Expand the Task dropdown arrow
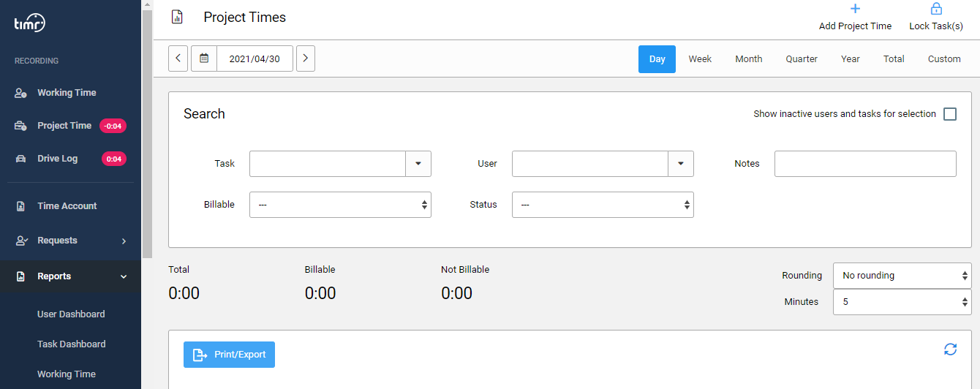This screenshot has height=389, width=980. tap(418, 164)
